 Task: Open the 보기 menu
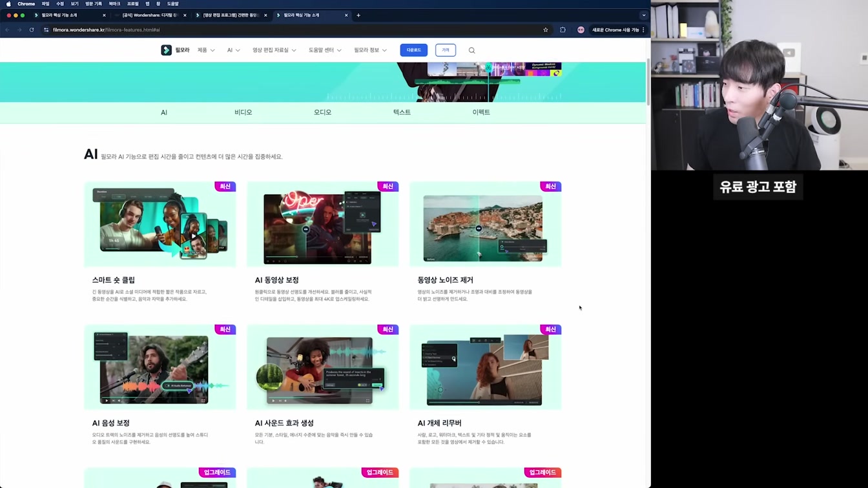point(74,4)
